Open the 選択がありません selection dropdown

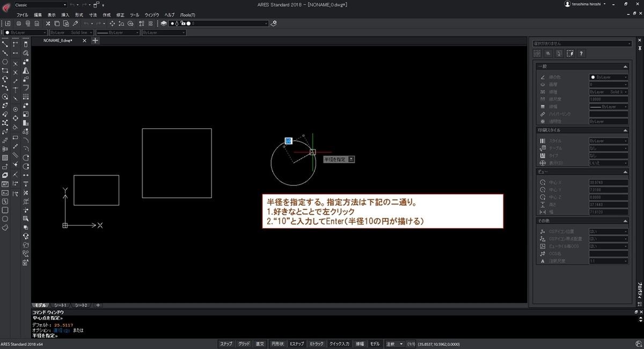click(x=582, y=44)
